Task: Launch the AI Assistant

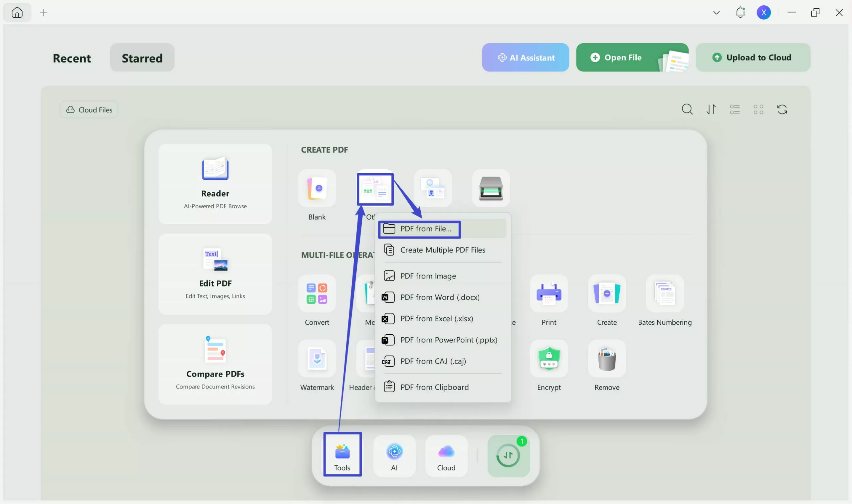Action: point(525,58)
